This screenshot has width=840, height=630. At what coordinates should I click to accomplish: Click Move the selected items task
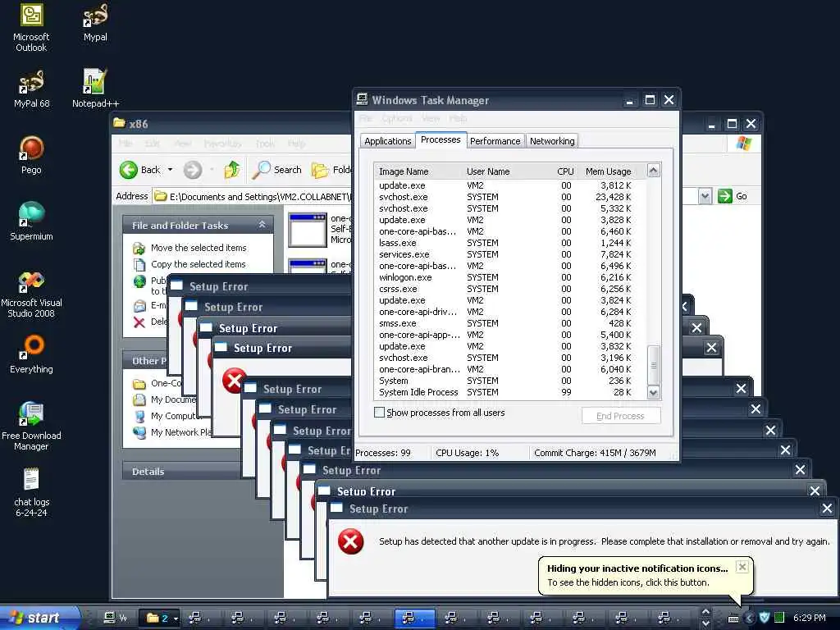point(199,248)
